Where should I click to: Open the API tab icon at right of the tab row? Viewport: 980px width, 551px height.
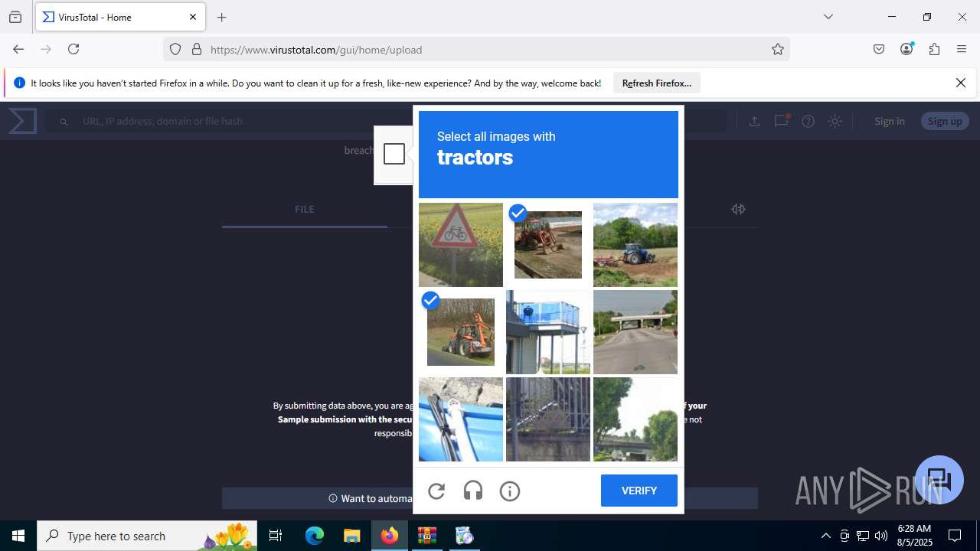(x=738, y=209)
